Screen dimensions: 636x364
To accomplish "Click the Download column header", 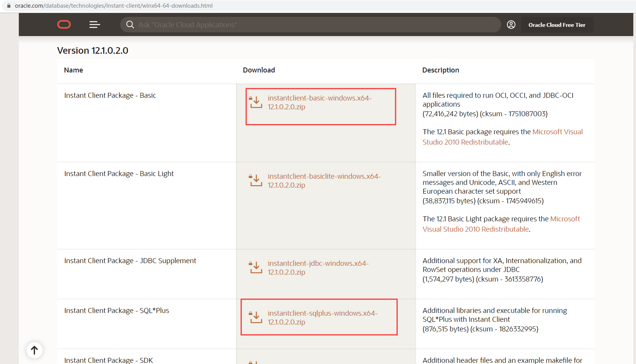I will point(259,70).
